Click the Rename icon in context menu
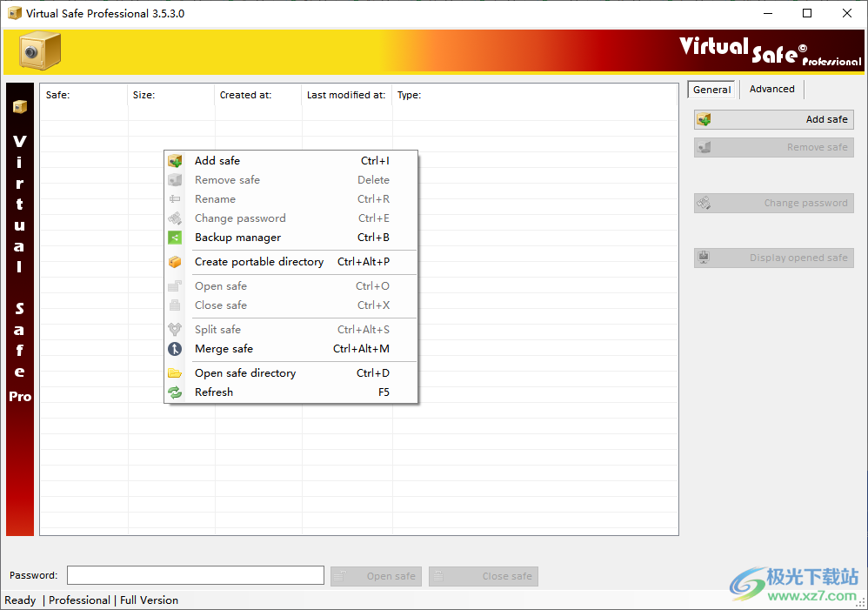The width and height of the screenshot is (868, 610). pyautogui.click(x=175, y=199)
